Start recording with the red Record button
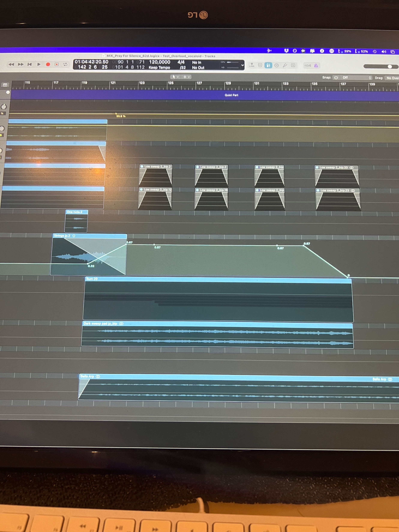This screenshot has height=532, width=399. click(48, 64)
